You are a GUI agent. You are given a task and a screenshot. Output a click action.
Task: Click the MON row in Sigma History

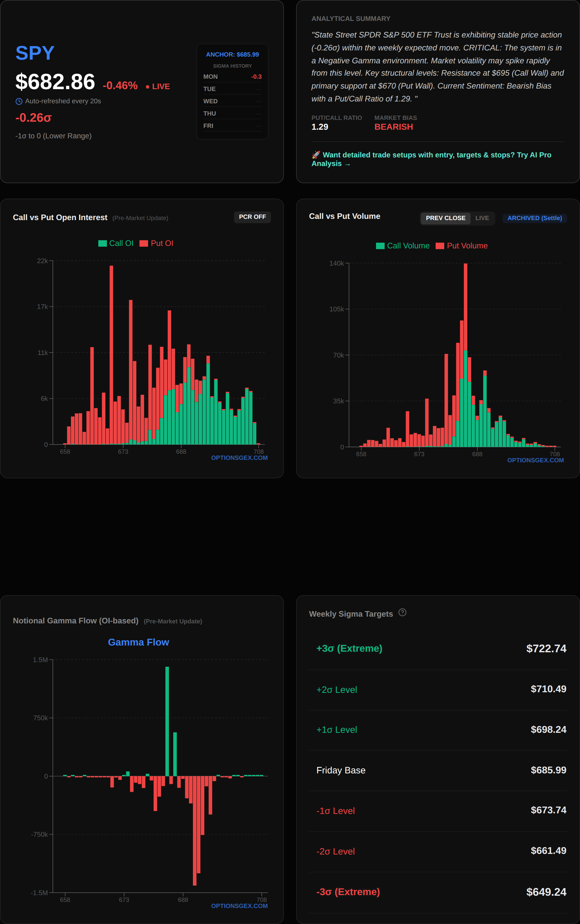point(232,77)
